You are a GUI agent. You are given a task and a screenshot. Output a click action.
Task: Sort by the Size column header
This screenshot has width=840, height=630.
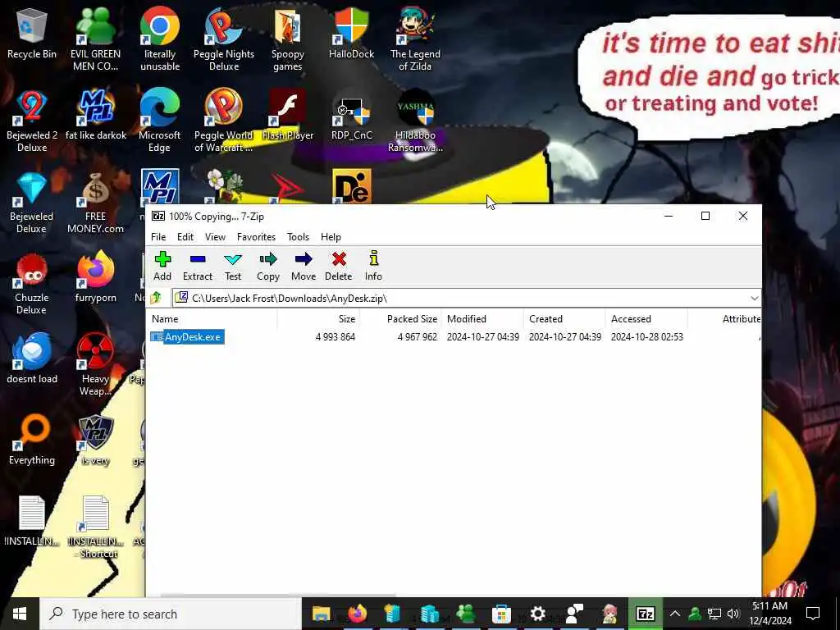(319, 319)
